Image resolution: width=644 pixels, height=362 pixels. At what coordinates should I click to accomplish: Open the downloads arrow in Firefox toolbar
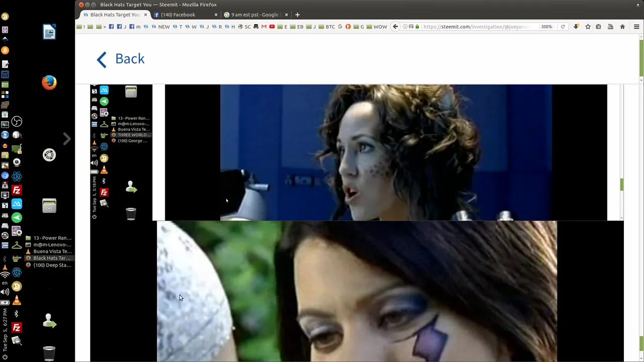point(576,27)
